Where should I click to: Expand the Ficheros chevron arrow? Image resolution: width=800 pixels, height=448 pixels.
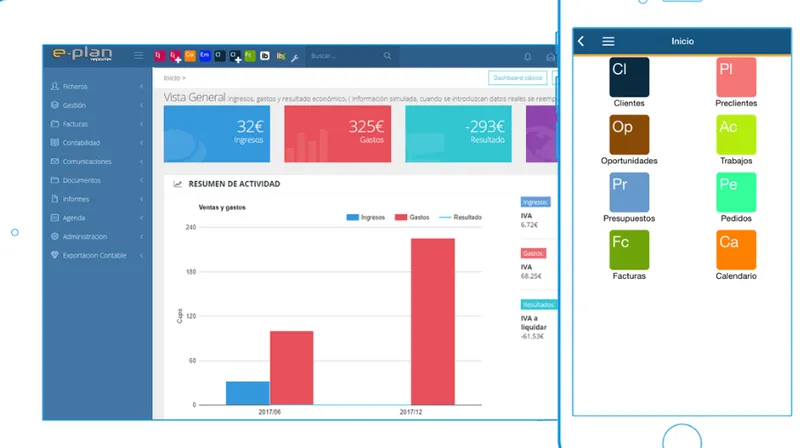[141, 87]
